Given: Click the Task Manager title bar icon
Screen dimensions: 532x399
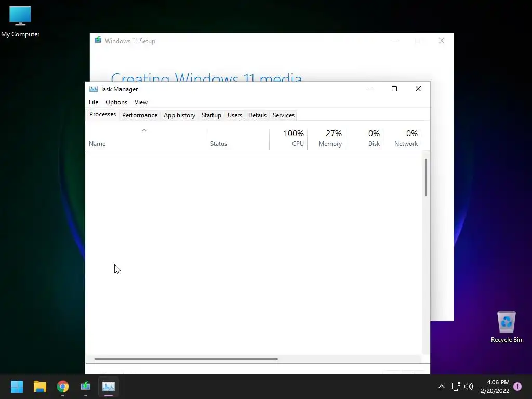Looking at the screenshot, I should pos(94,89).
